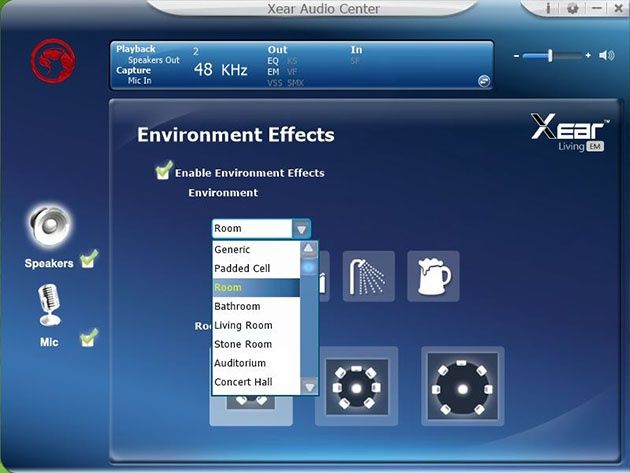Click the round switch button in status panel
630x473 pixels.
click(x=484, y=81)
